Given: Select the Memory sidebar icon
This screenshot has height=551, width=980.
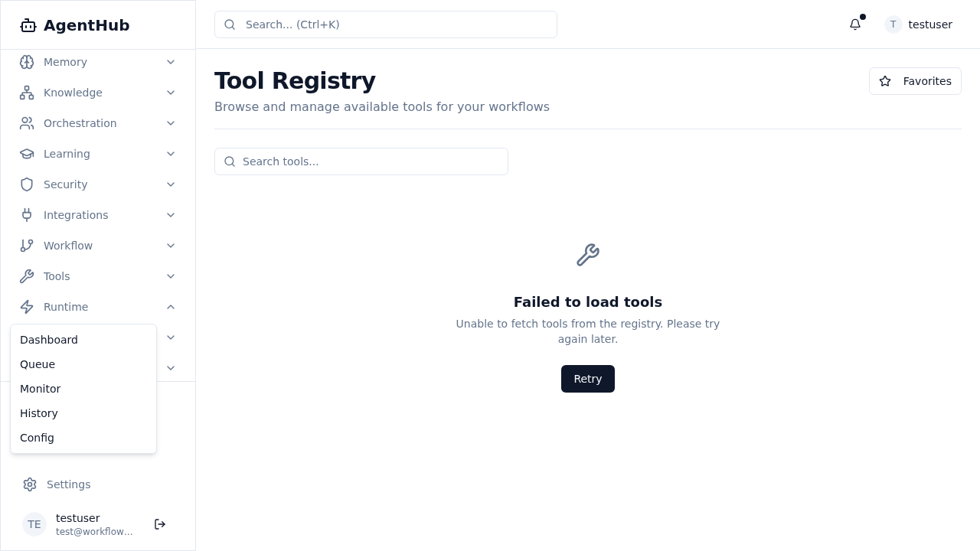Looking at the screenshot, I should coord(27,62).
